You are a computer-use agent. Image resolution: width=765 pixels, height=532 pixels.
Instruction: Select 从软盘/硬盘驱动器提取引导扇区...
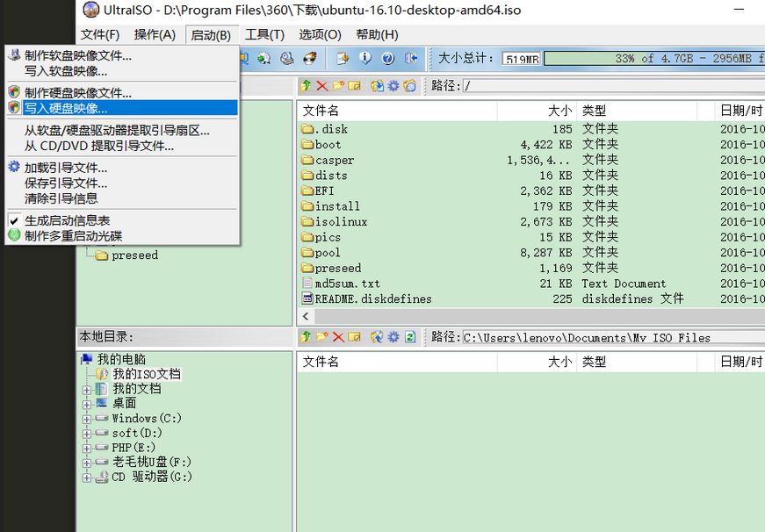(121, 130)
